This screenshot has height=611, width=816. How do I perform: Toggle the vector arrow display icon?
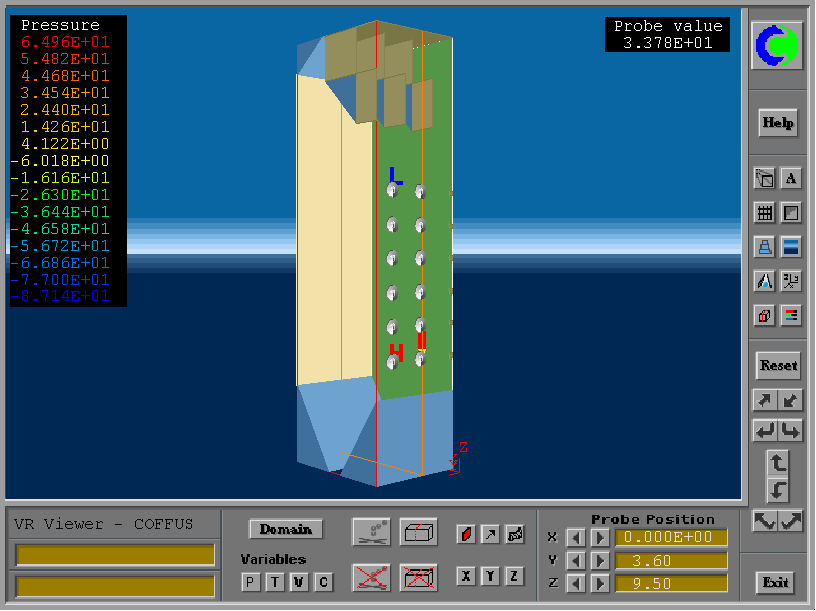(490, 533)
